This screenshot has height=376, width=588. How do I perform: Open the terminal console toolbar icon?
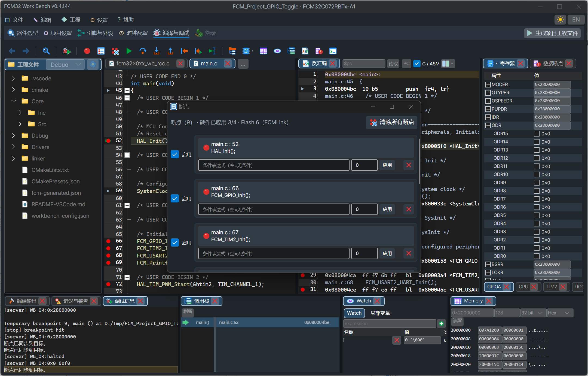(x=333, y=51)
